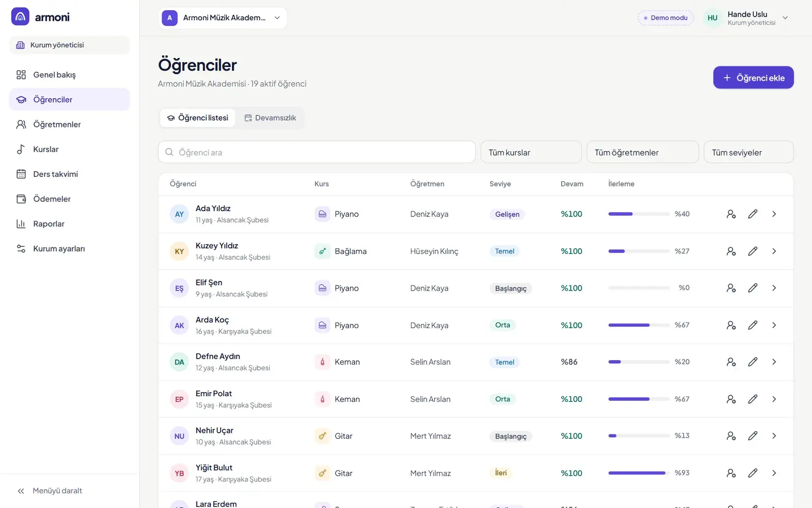812x508 pixels.
Task: Click Yiğit Bulut progress bar at %93
Action: pos(639,473)
